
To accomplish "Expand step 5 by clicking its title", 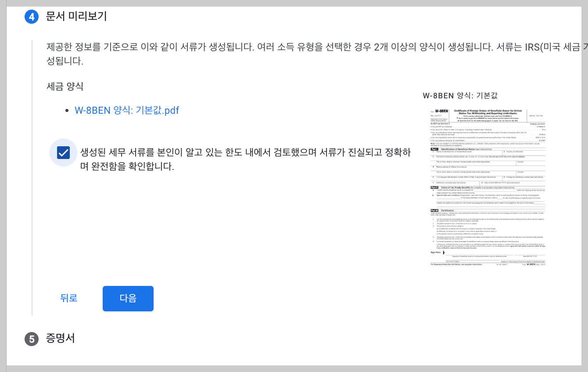I will (x=60, y=339).
